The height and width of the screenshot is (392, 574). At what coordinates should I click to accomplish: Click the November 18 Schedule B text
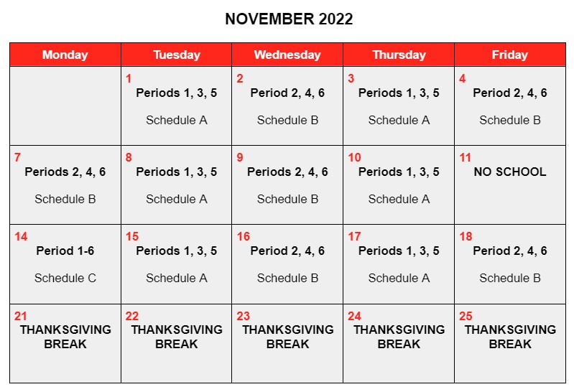click(510, 278)
